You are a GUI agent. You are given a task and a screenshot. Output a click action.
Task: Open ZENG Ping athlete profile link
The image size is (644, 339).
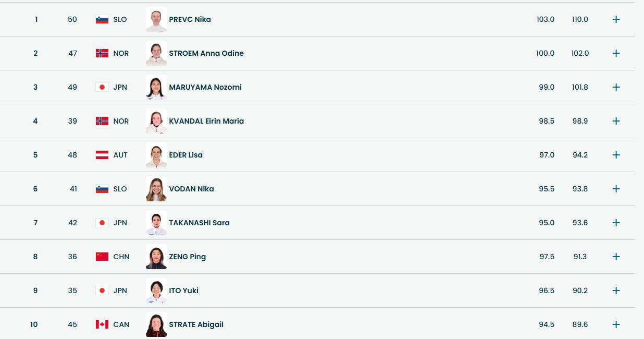point(187,257)
